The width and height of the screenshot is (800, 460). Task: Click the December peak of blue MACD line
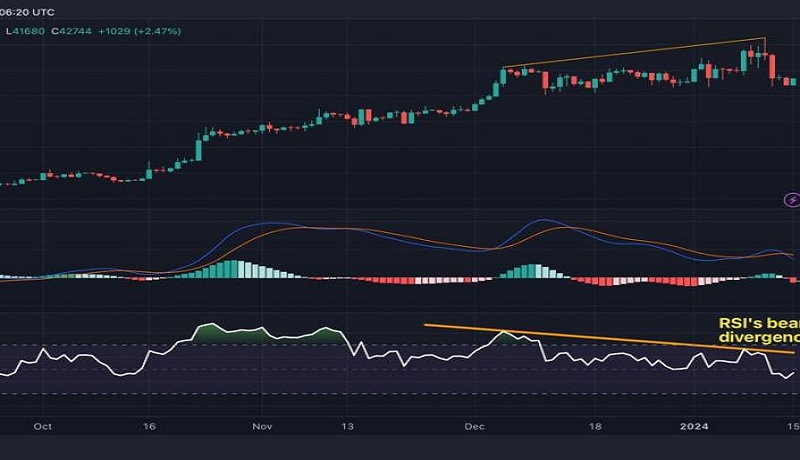(541, 221)
